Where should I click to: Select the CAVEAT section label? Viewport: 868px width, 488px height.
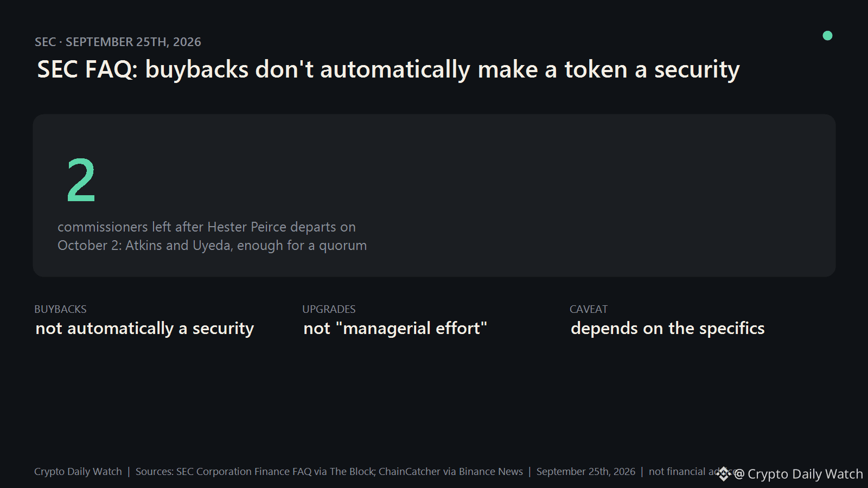588,309
